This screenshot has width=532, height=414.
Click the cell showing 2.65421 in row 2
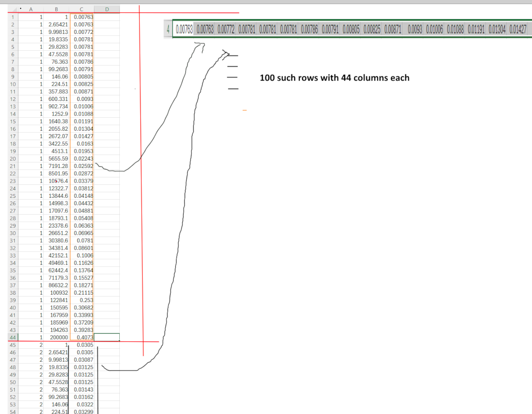coord(57,24)
